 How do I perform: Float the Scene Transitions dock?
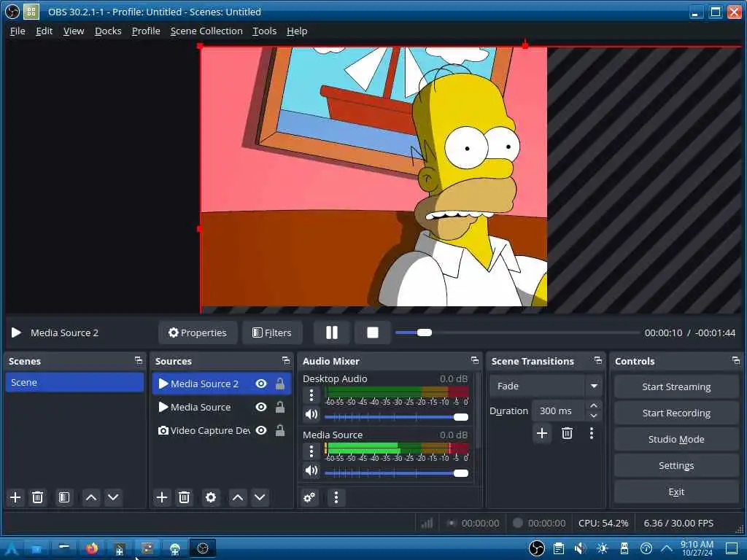(x=598, y=360)
